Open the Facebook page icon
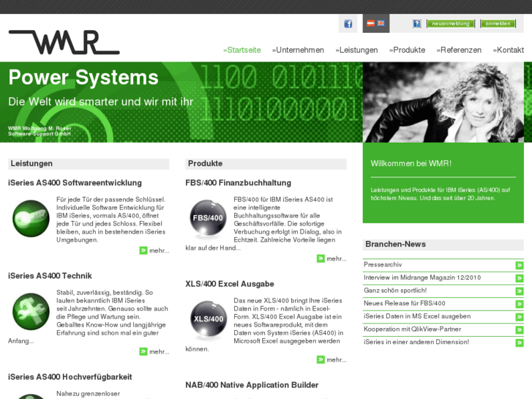The height and width of the screenshot is (399, 532). 348,23
